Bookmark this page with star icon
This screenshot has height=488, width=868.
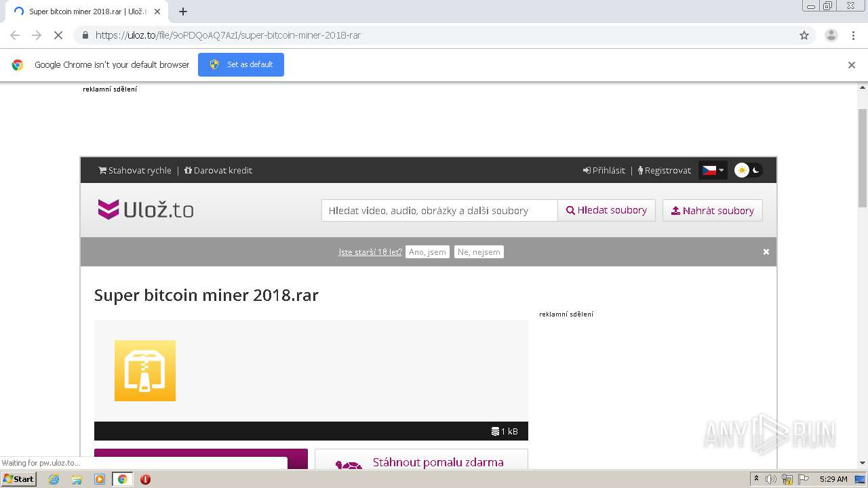(804, 35)
